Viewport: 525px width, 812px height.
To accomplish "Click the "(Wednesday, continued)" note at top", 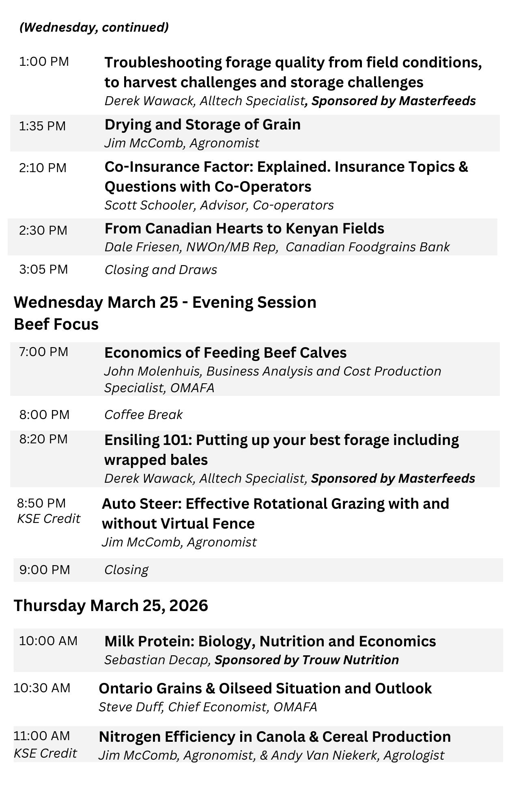I will click(94, 27).
